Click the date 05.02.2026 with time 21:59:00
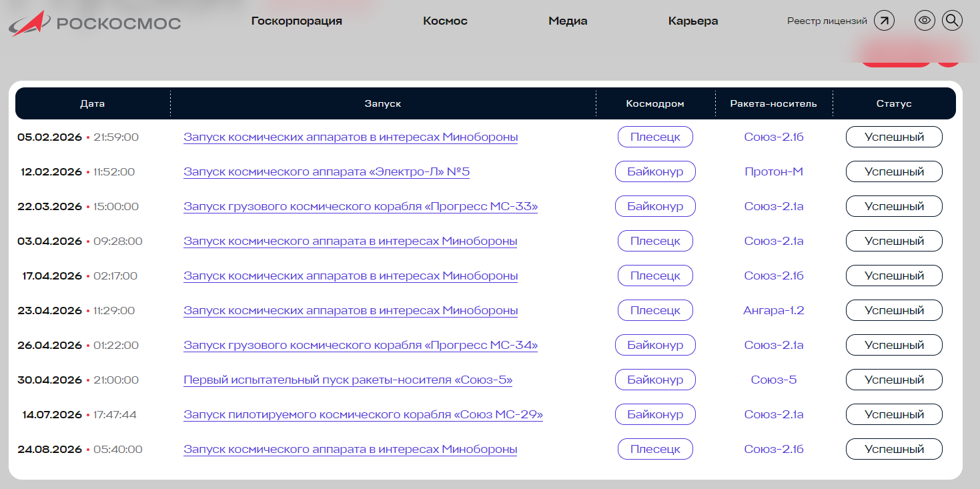Screen dimensions: 980x489 click(x=78, y=137)
